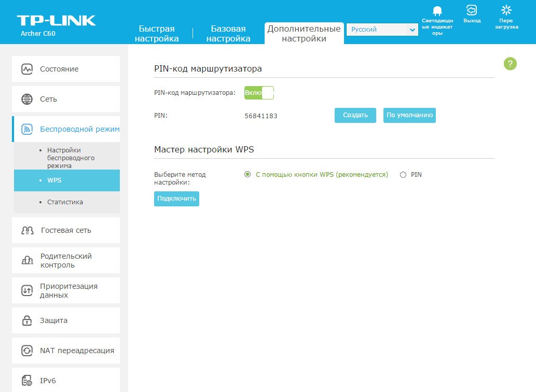Screen dimensions: 536x392
Task: Click the Гостевая сеть guest network icon
Action: [x=27, y=230]
